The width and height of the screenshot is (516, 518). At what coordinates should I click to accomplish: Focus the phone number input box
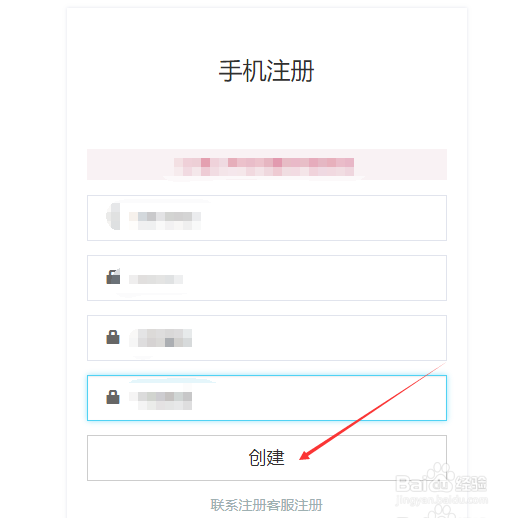[267, 218]
